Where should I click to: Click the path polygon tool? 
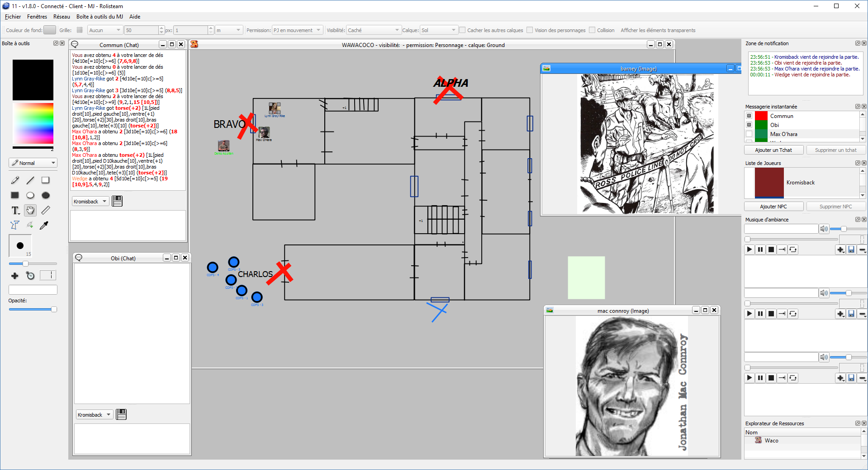15,225
